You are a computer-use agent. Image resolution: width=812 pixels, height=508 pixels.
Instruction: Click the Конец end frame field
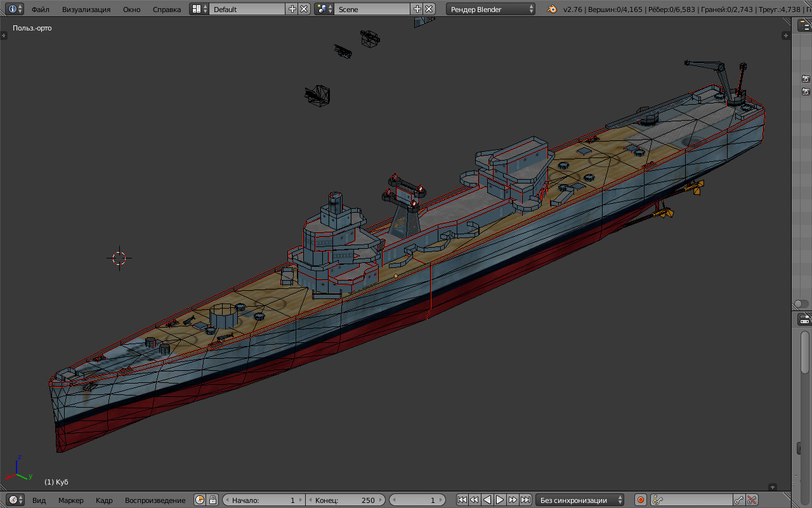[346, 500]
